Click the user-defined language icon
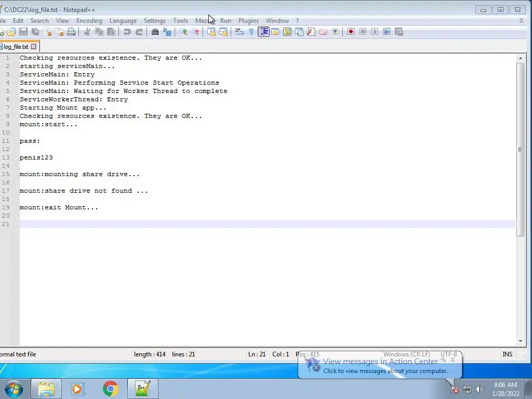 (x=275, y=32)
